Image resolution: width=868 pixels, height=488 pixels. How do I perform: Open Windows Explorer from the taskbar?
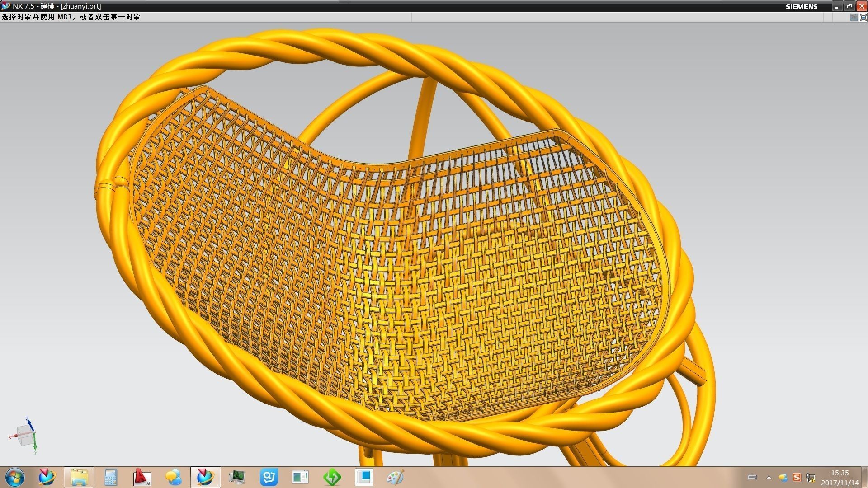(x=79, y=477)
